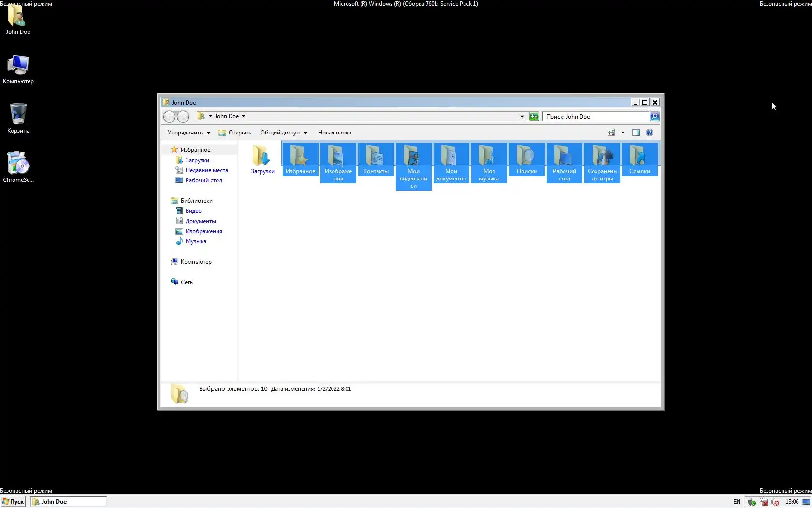812x508 pixels.
Task: Open the Упорядочить dropdown menu
Action: [189, 133]
